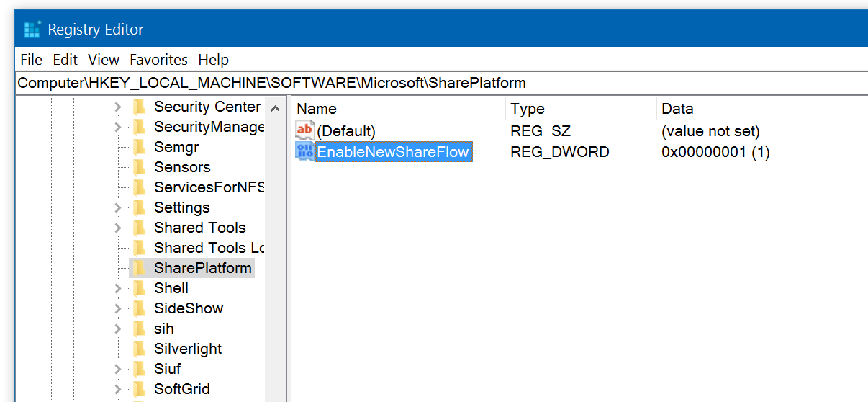Expand the sih key

pyautogui.click(x=117, y=329)
